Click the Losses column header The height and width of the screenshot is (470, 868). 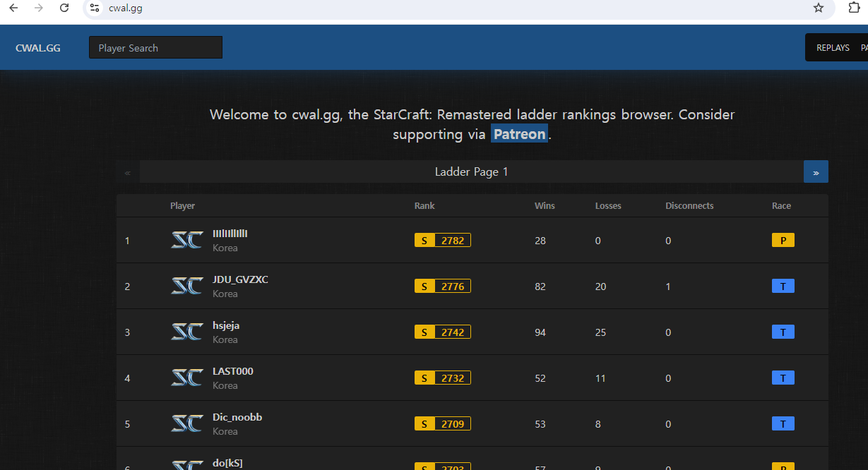point(608,206)
